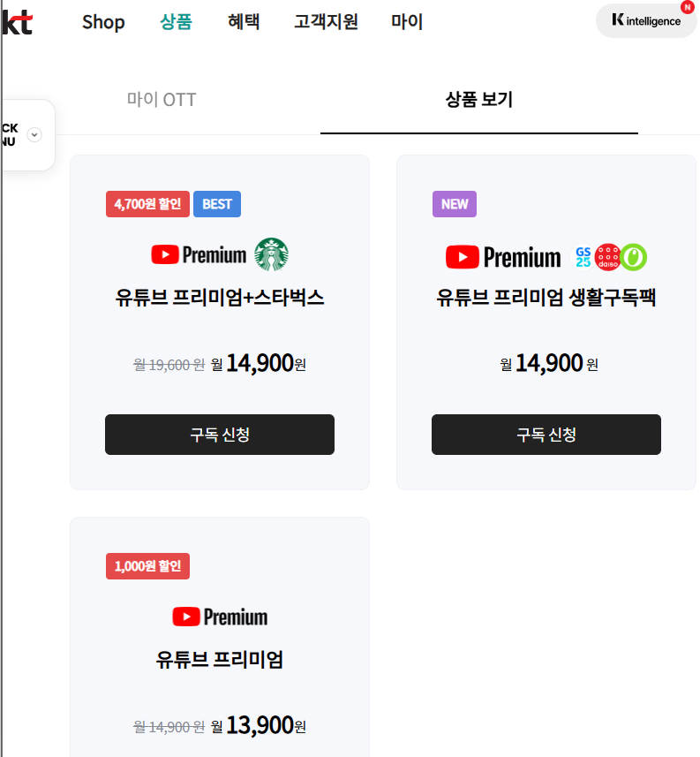700x757 pixels.
Task: Click the GS25 icon on the 생활구독팩 card
Action: [583, 256]
